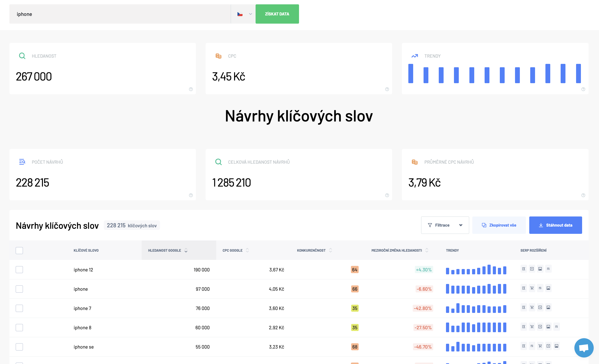Select the iphone 7 row checkbox
Viewport: 599px width, 364px height.
click(x=19, y=308)
